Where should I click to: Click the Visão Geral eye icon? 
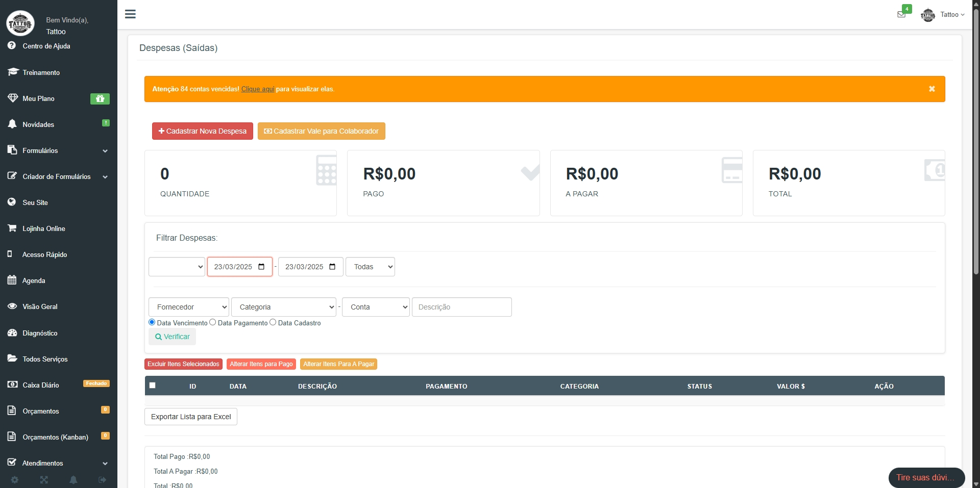(x=12, y=306)
